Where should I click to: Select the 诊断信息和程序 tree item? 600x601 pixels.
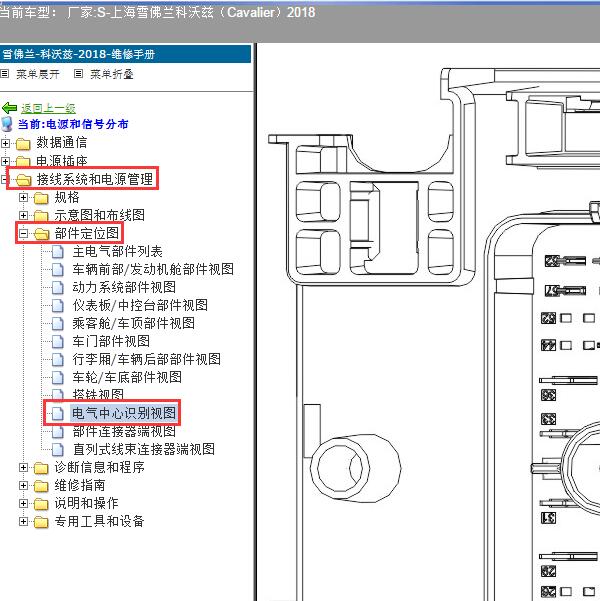coord(99,467)
